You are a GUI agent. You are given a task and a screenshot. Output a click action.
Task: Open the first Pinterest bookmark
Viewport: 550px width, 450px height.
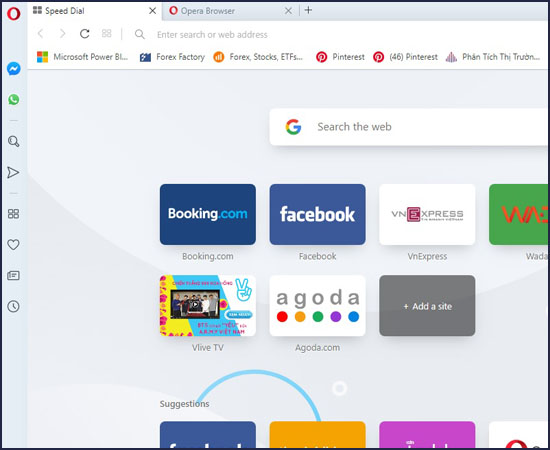tap(340, 57)
